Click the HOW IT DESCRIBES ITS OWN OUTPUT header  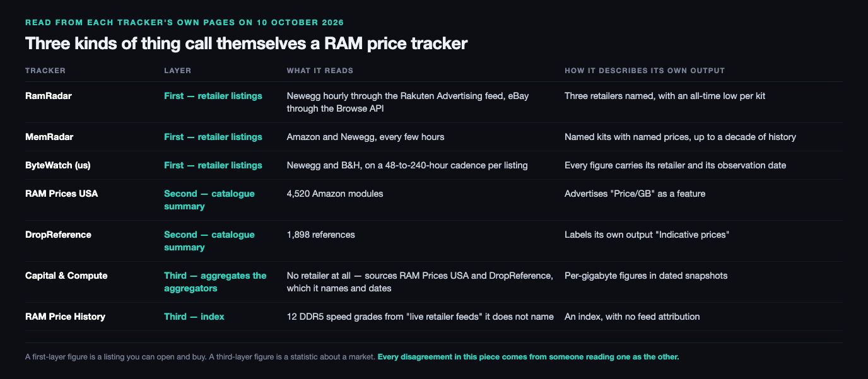point(645,71)
